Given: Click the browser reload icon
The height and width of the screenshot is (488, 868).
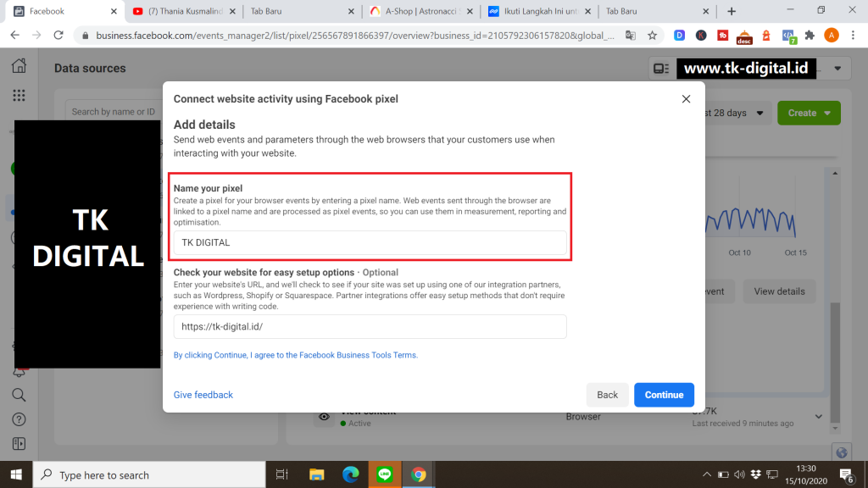Looking at the screenshot, I should click(58, 36).
